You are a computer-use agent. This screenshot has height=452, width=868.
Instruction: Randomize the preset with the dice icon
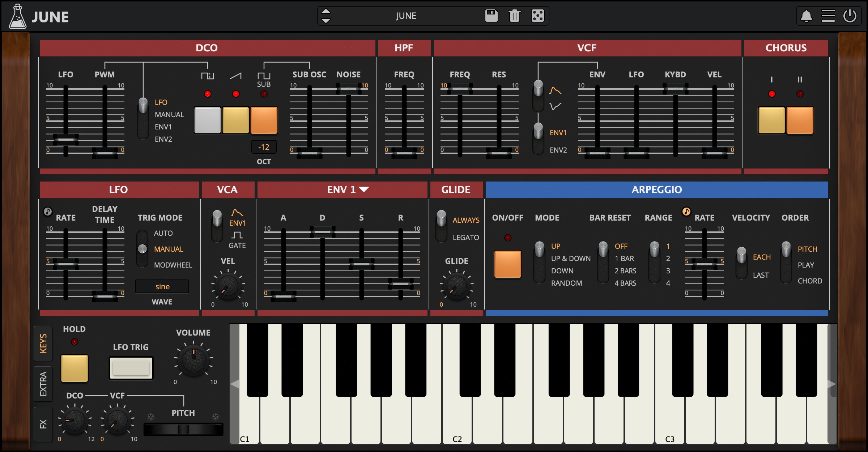pos(538,16)
